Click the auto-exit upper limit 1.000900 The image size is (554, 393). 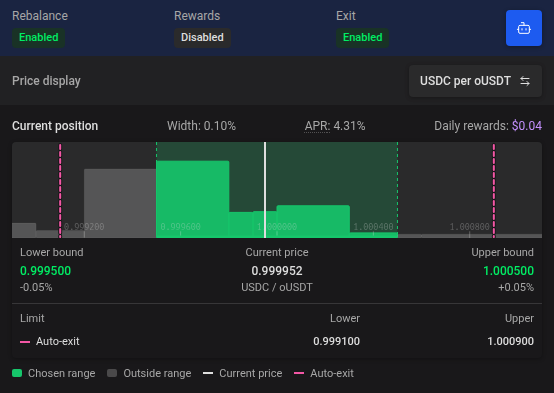511,341
